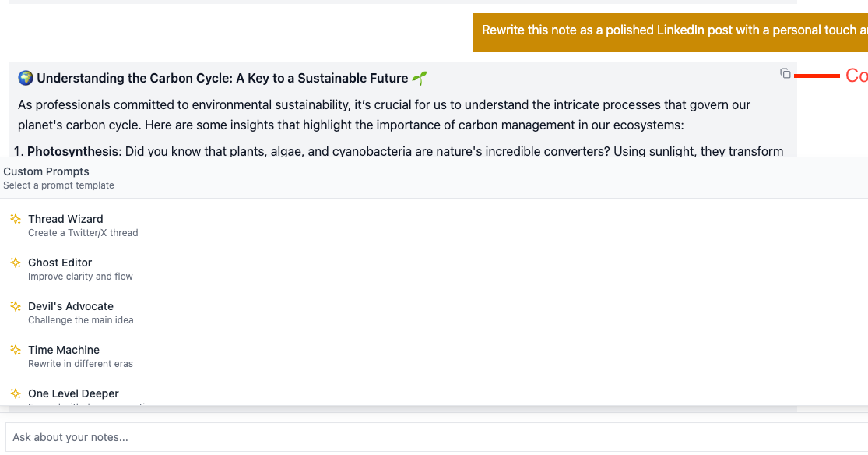Click 'Improve clarity and flow' description

coord(80,277)
